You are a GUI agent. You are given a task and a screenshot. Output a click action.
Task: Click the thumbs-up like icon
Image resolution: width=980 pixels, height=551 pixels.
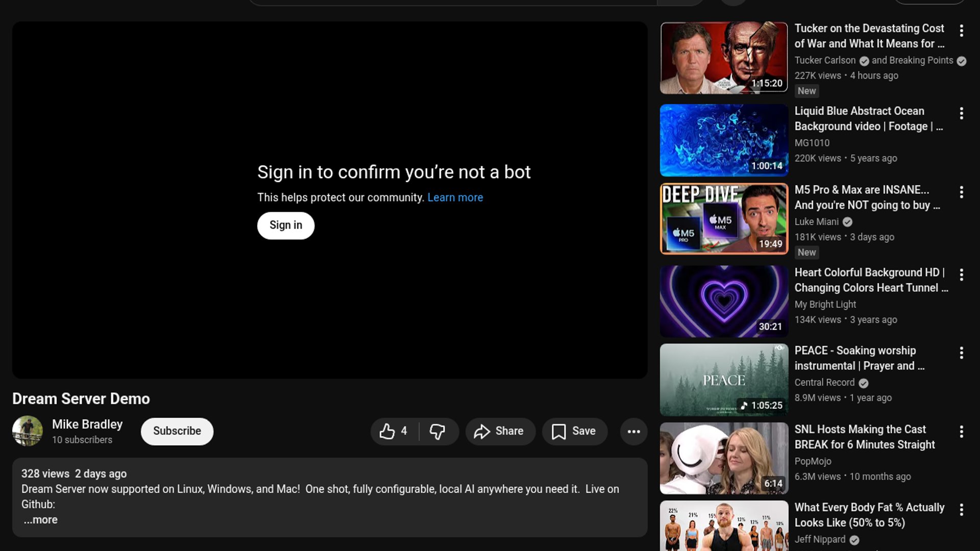coord(387,432)
